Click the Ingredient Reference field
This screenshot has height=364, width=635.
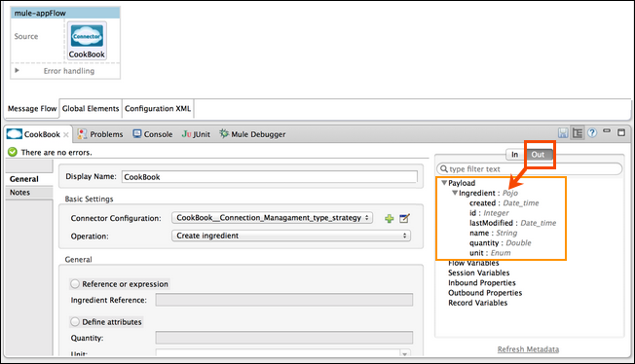pos(283,300)
